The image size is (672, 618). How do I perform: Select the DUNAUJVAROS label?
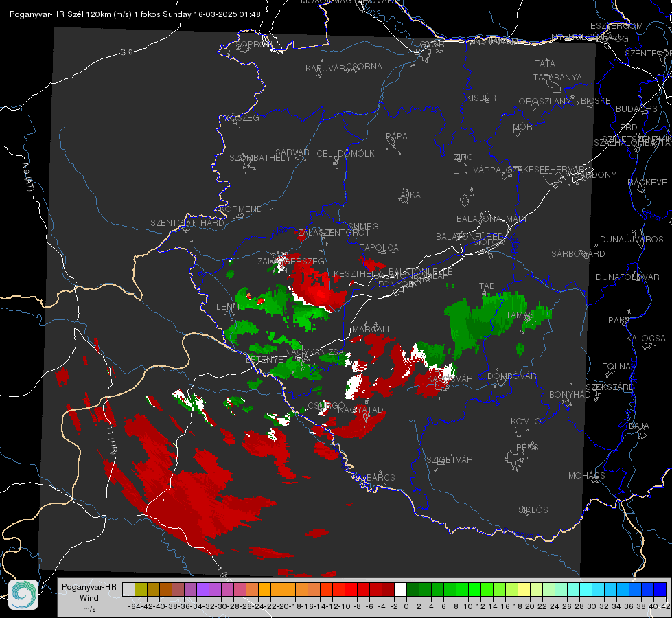(632, 240)
